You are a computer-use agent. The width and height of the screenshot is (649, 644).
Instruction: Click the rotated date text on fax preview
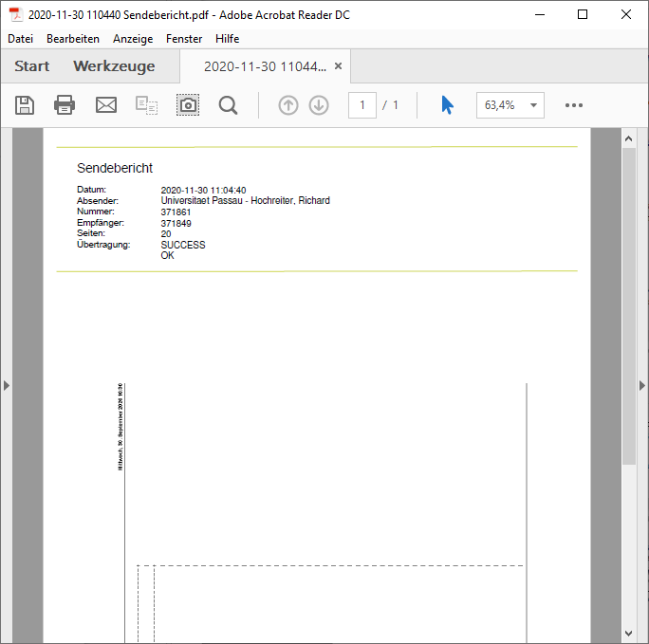point(121,427)
